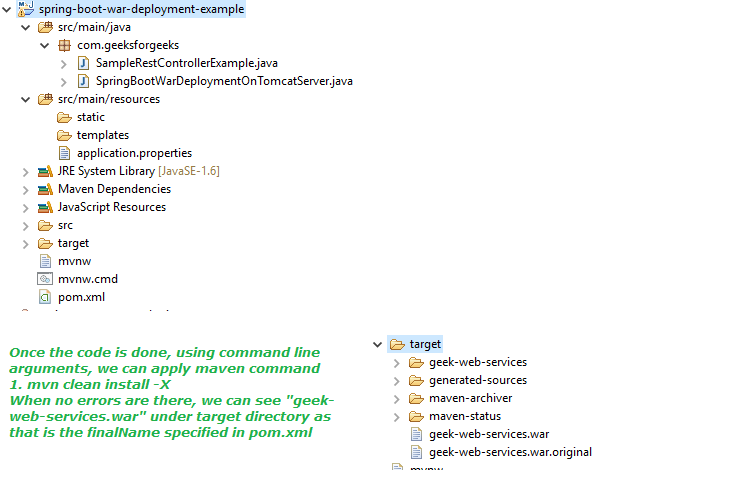The height and width of the screenshot is (501, 750).
Task: Click the geek-web-services.war file icon
Action: (417, 434)
